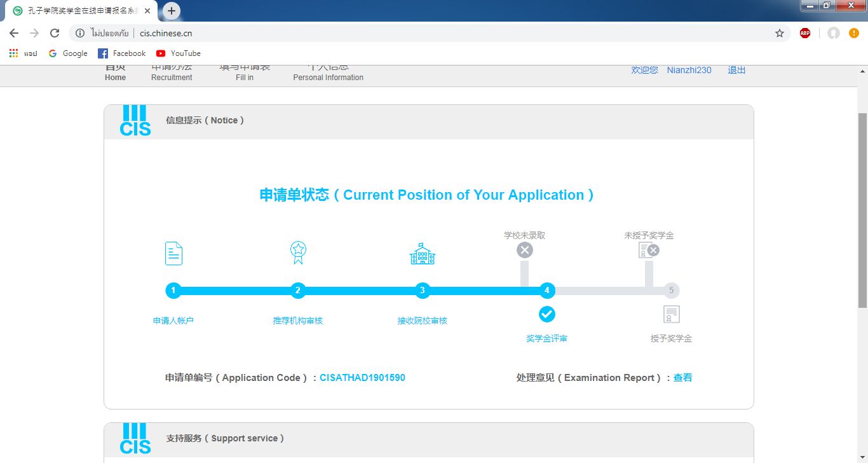Image resolution: width=868 pixels, height=463 pixels.
Task: Click application code CISATHAD1901590
Action: [x=362, y=378]
